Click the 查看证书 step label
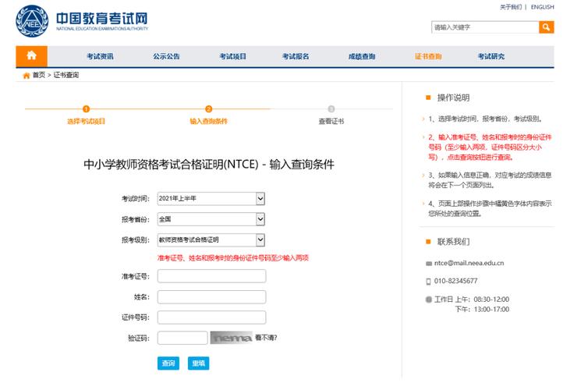The width and height of the screenshot is (588, 390). tap(331, 121)
